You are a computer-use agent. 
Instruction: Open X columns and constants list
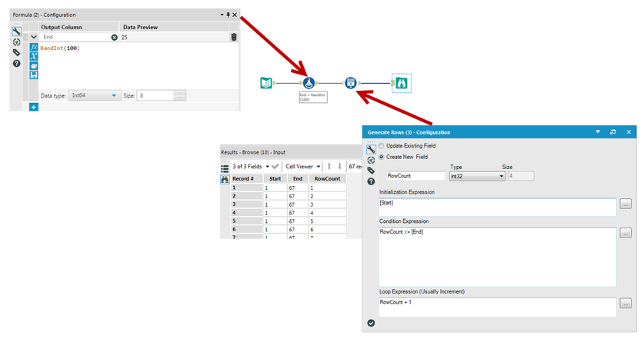[x=34, y=56]
